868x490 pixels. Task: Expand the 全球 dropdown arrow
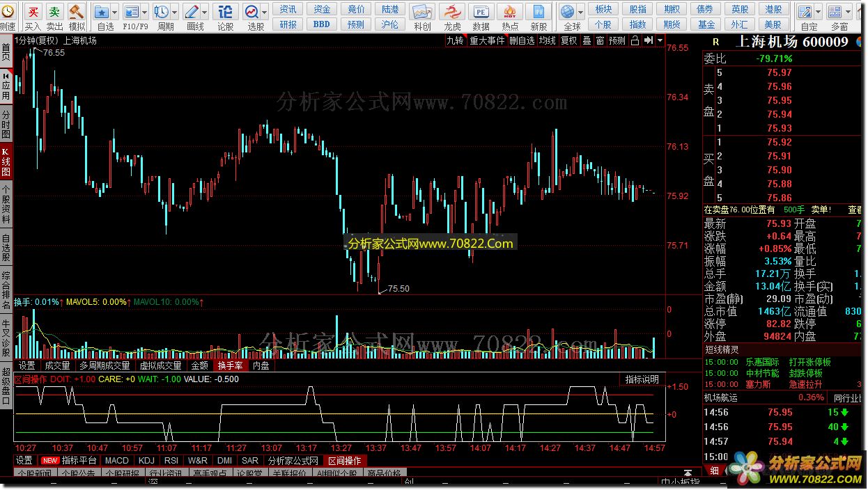[x=581, y=12]
